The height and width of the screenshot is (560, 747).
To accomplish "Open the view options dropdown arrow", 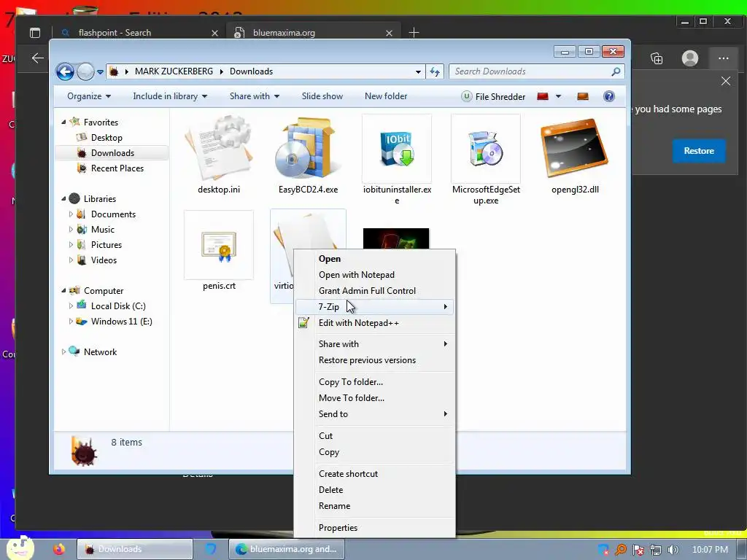I will [x=558, y=96].
